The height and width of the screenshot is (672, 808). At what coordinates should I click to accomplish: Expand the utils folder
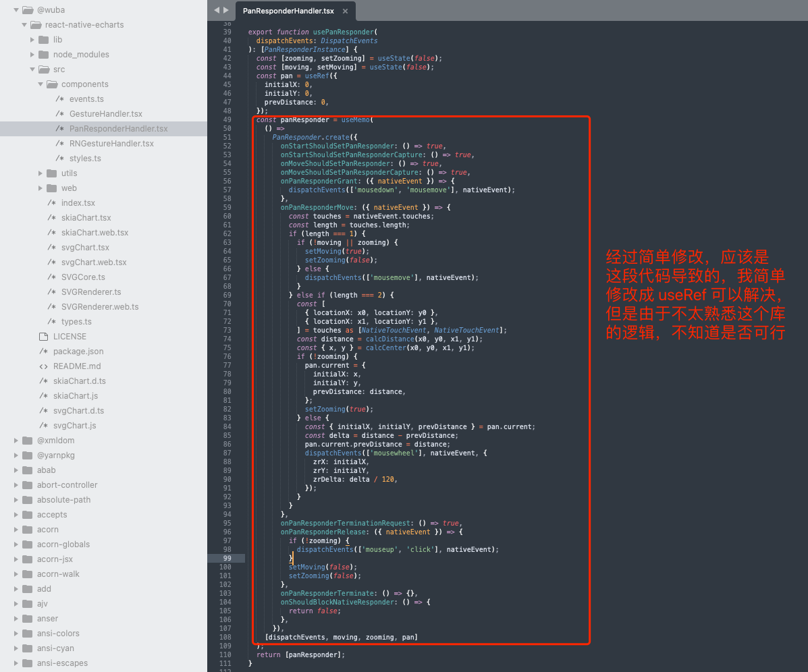[x=41, y=173]
